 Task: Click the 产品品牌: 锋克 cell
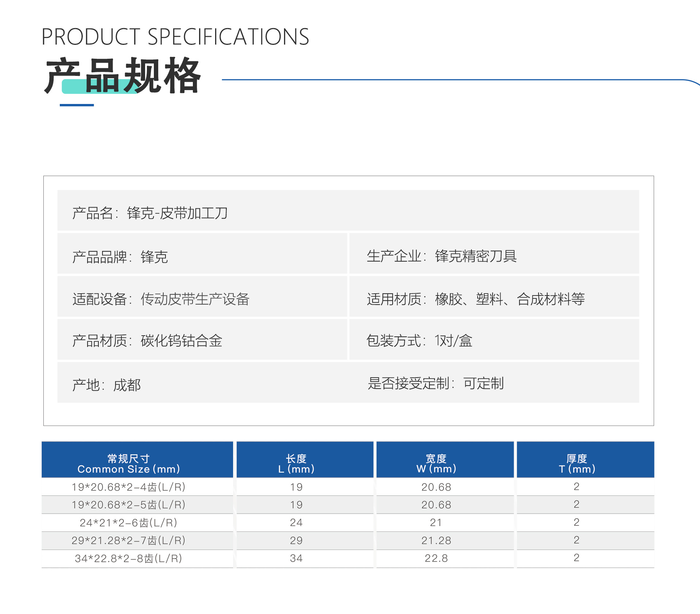click(202, 253)
